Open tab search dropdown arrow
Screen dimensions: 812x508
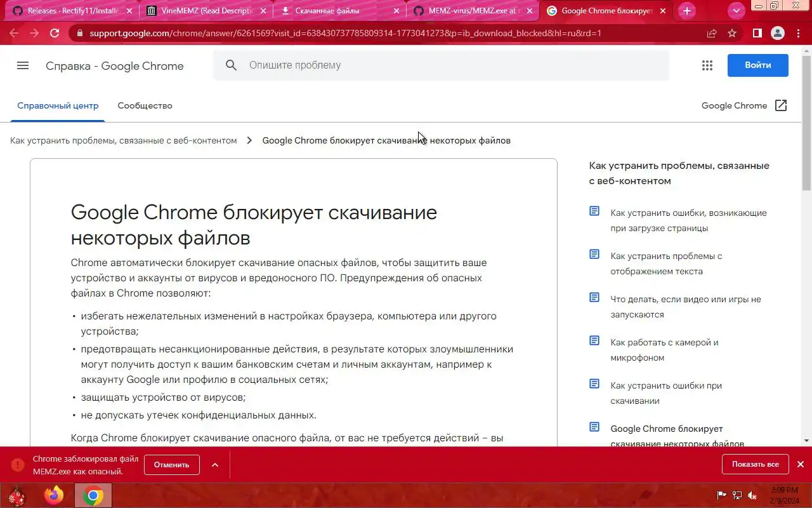(x=736, y=11)
